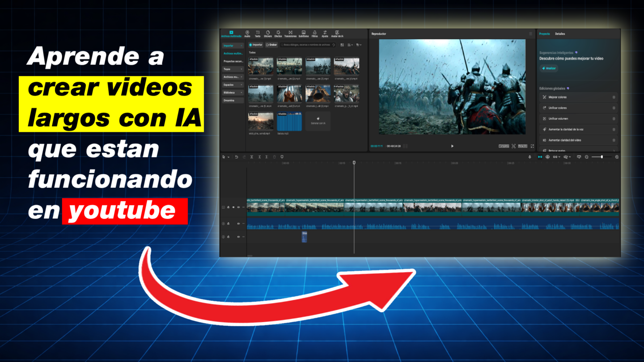Open the Filtros panel
The height and width of the screenshot is (362, 644).
tap(315, 34)
